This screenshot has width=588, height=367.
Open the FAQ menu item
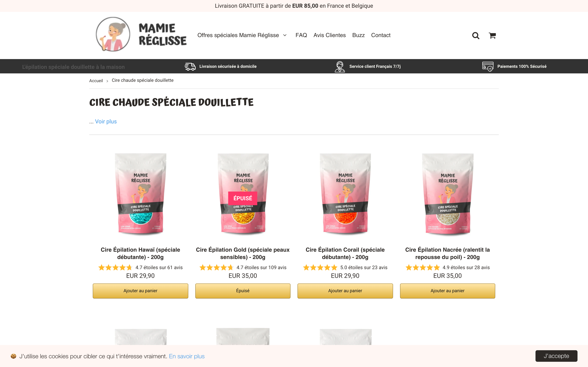301,35
